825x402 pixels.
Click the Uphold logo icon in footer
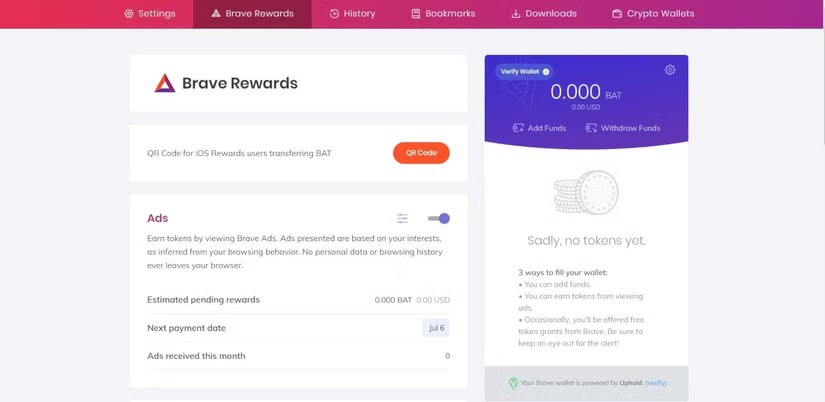513,383
